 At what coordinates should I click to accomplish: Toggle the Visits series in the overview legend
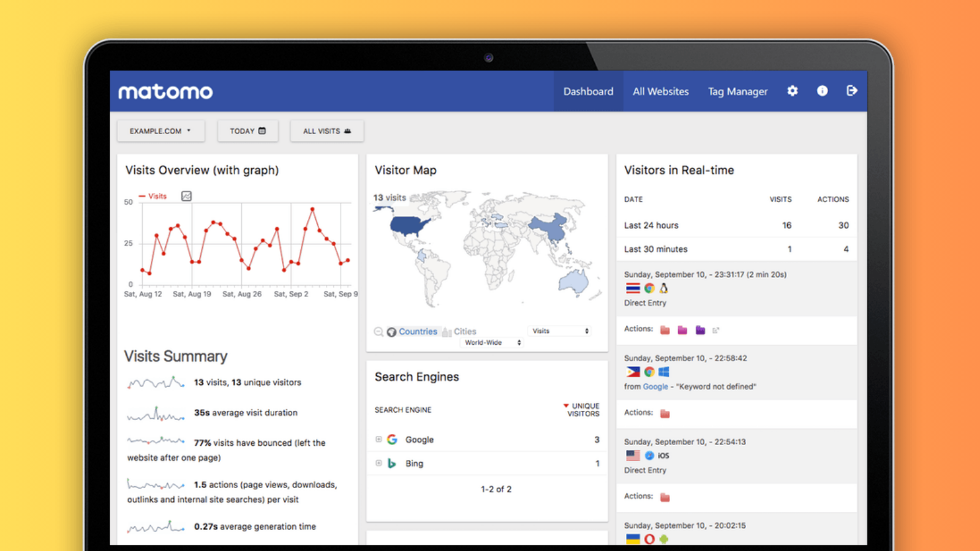point(153,196)
